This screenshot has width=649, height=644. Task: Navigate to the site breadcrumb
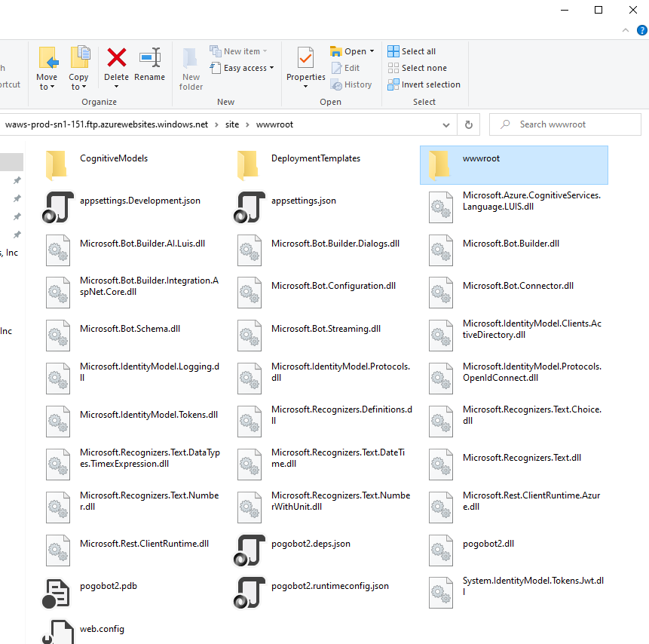point(231,124)
